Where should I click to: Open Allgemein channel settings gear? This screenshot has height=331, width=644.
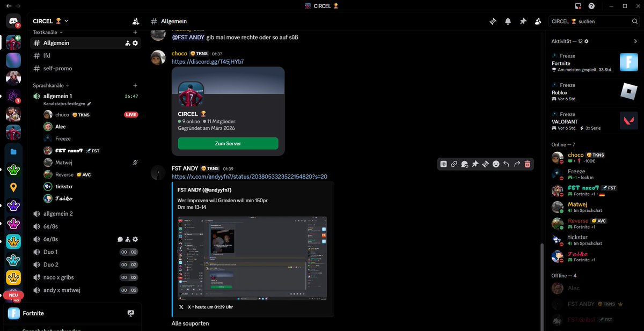coord(135,43)
